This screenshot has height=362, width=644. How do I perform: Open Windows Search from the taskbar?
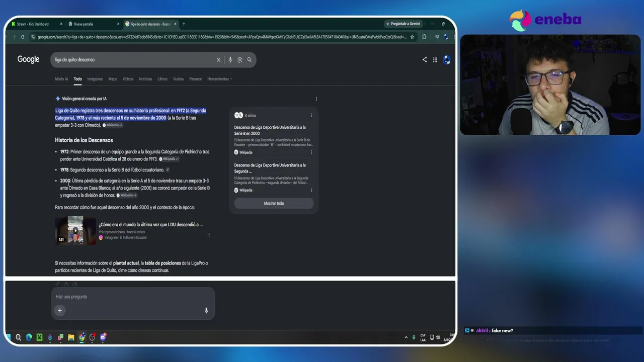pyautogui.click(x=18, y=337)
